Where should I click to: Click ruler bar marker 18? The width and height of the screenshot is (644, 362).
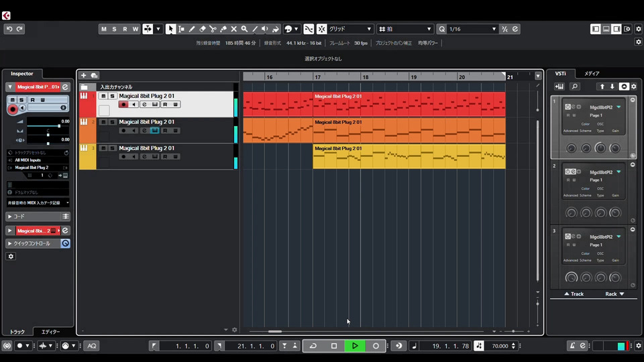pyautogui.click(x=365, y=77)
